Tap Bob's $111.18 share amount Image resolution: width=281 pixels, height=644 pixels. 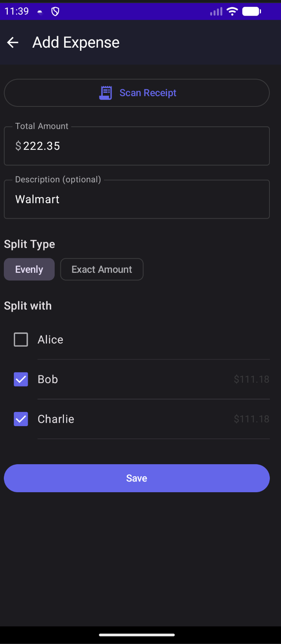click(251, 379)
